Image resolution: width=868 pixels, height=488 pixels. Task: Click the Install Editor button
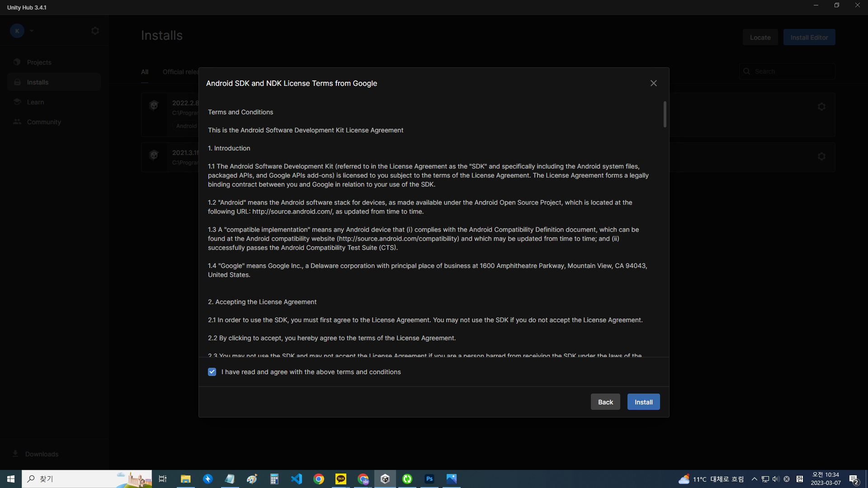click(809, 37)
